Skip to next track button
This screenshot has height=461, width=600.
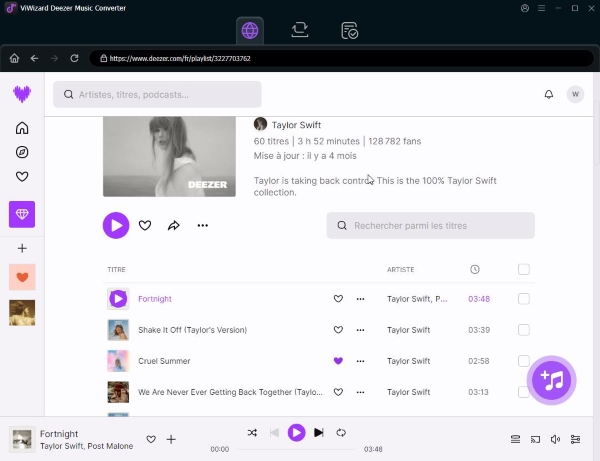click(319, 433)
